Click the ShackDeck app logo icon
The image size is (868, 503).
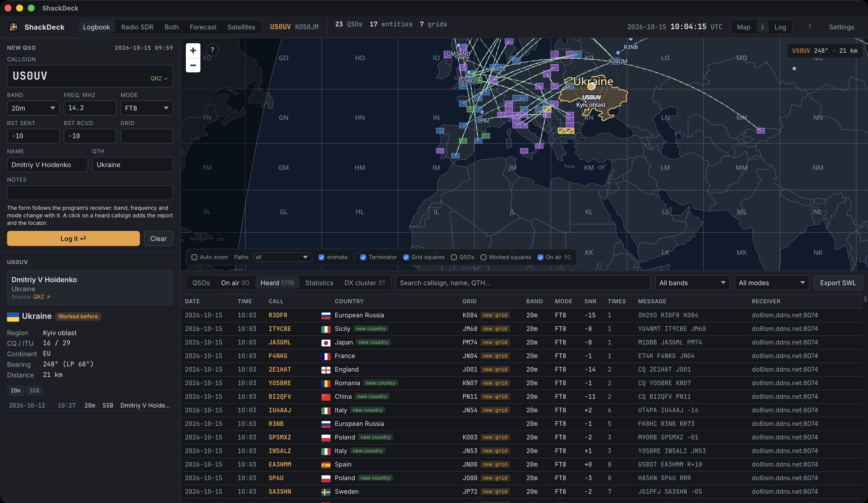point(14,27)
